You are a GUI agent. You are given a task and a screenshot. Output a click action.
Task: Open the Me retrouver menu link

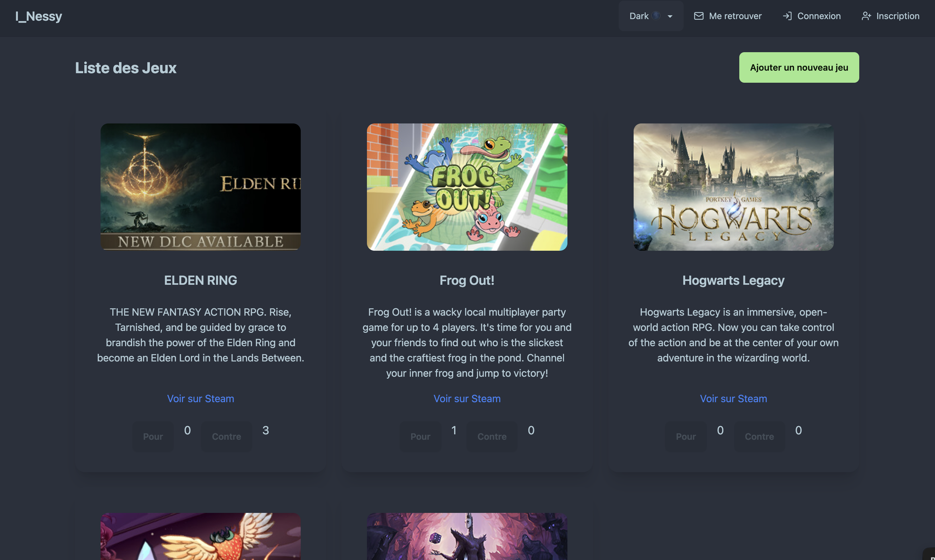click(728, 16)
